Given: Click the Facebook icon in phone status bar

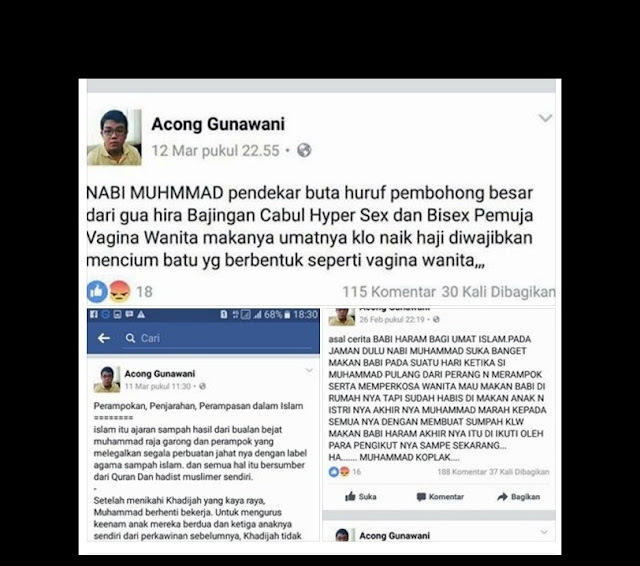Looking at the screenshot, I should pos(94,314).
